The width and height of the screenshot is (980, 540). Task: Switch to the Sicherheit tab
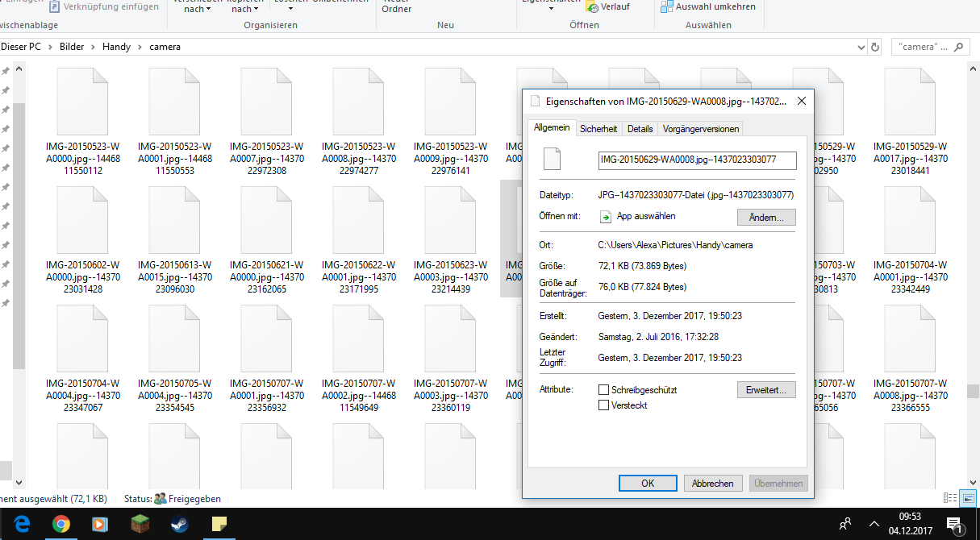click(x=598, y=129)
